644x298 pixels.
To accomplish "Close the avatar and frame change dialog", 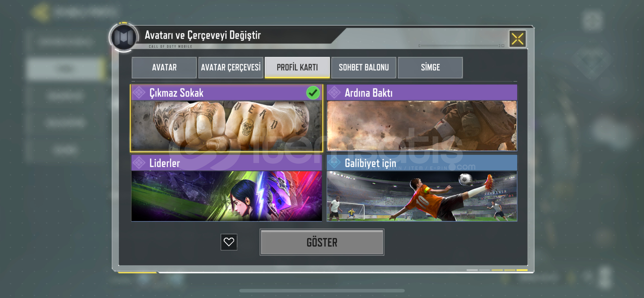I will (517, 39).
